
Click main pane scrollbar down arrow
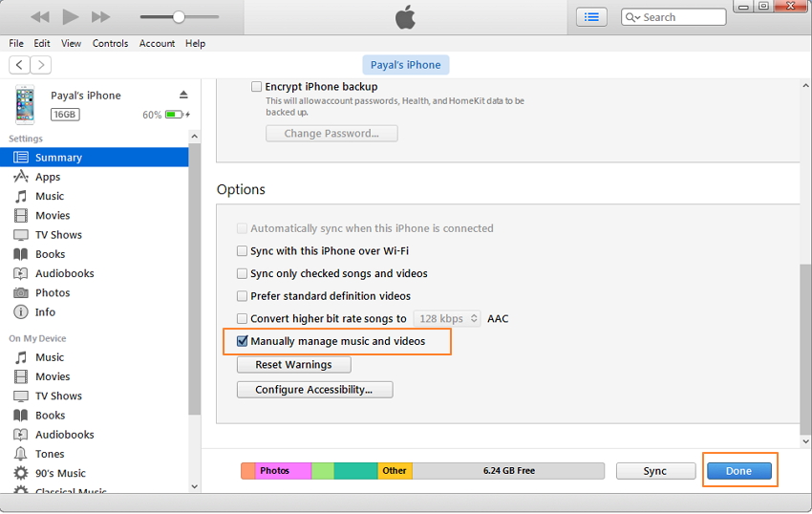[x=805, y=441]
